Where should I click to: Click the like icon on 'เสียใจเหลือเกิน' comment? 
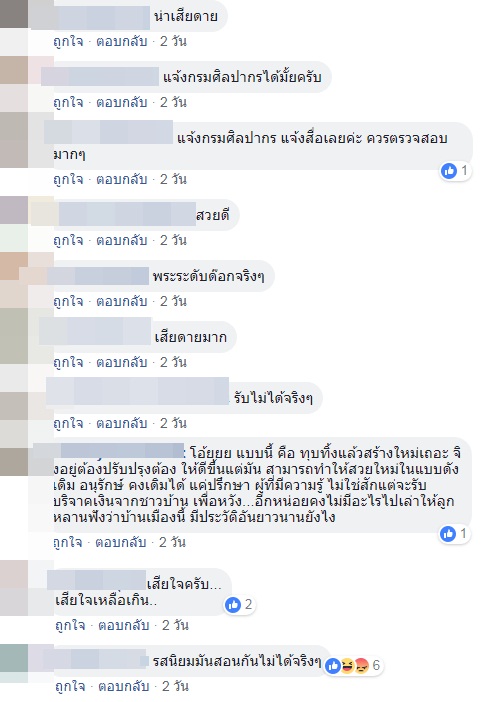(x=233, y=605)
